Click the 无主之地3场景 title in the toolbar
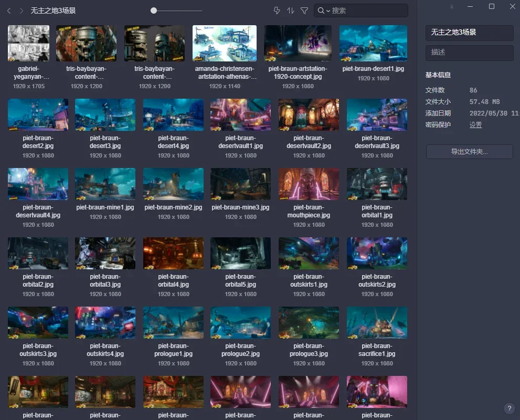Viewport: 520px width, 420px height. 53,10
